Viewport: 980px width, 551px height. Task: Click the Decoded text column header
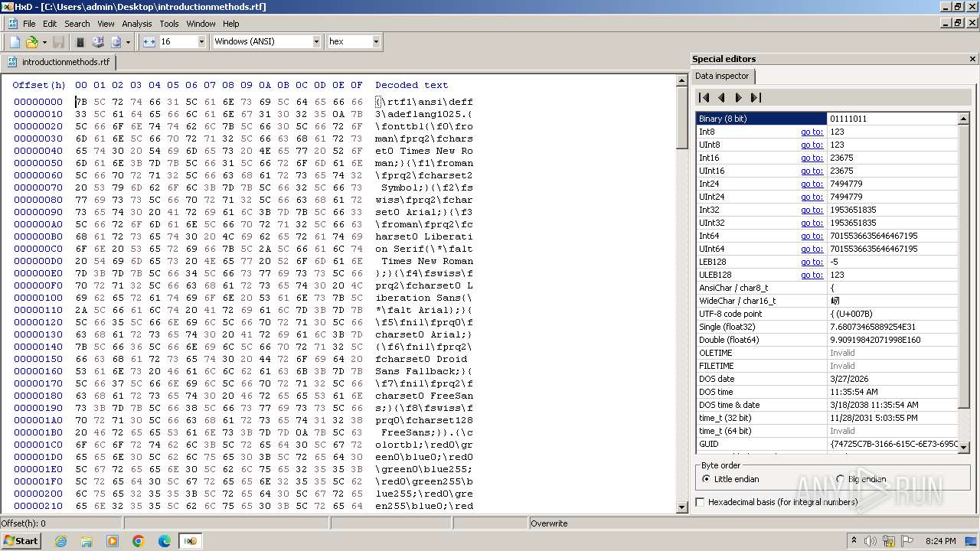[411, 85]
